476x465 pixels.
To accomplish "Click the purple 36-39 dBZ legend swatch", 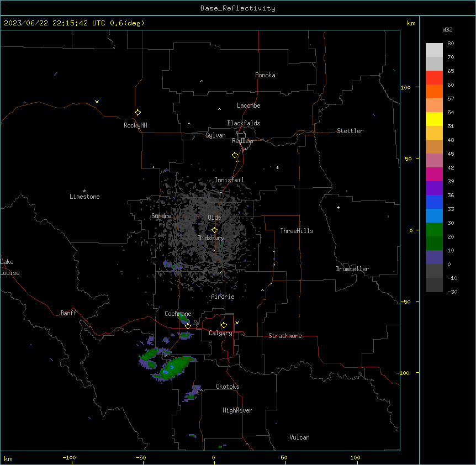I will click(x=434, y=188).
